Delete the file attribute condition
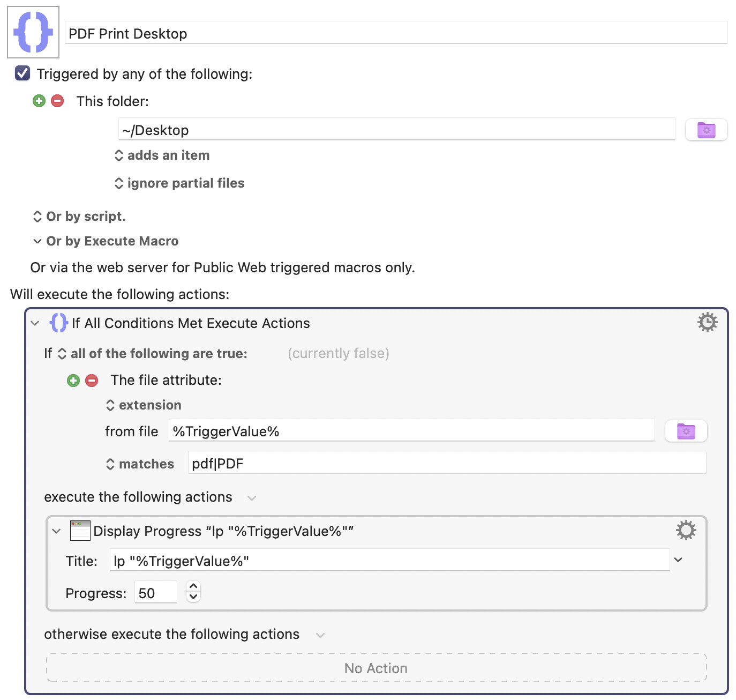 (x=92, y=381)
